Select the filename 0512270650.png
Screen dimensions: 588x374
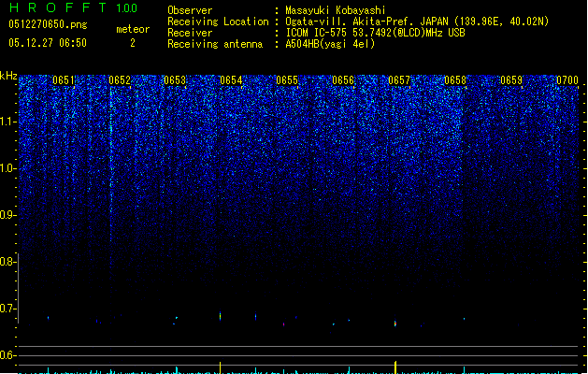pos(48,24)
